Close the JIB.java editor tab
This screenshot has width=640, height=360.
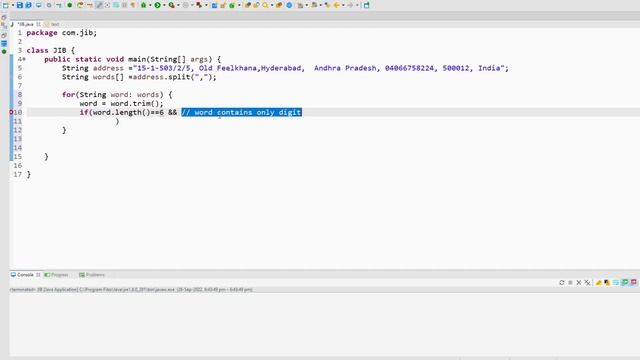(x=38, y=24)
